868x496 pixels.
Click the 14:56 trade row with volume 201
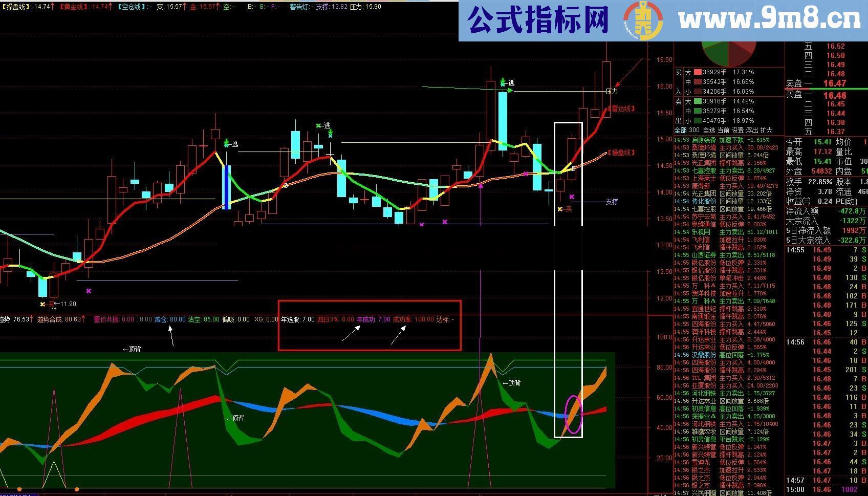[x=826, y=370]
